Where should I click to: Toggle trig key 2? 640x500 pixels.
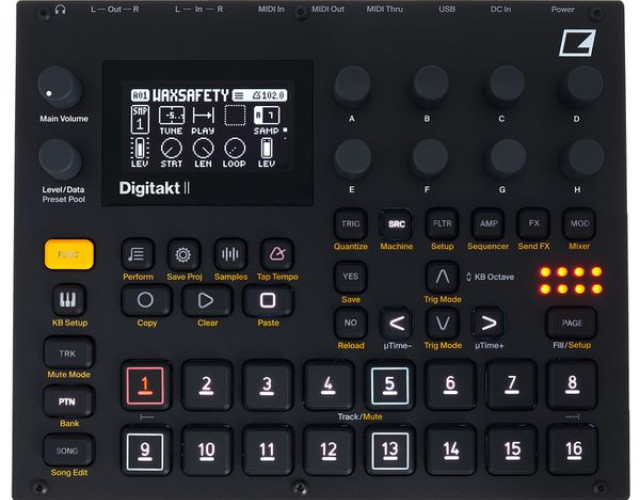(206, 385)
